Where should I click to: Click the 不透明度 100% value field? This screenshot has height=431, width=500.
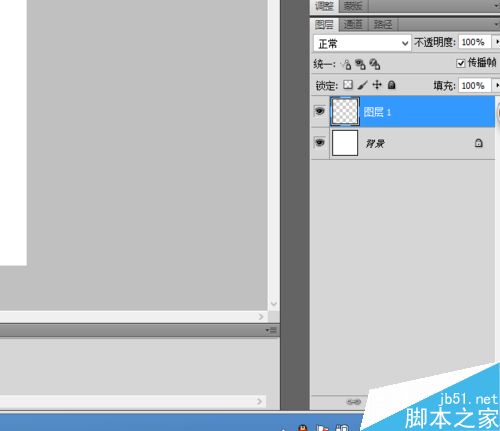475,42
